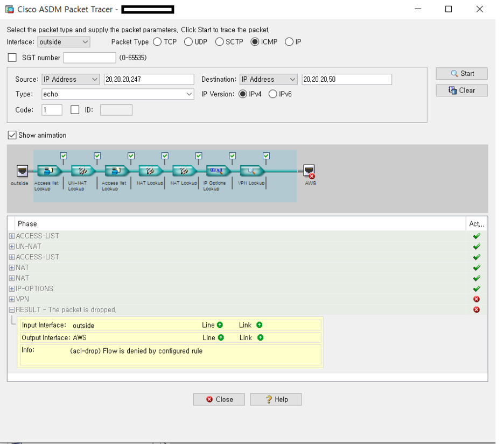Screen dimensions: 504x444
Task: Select SCTP packet type
Action: [219, 42]
